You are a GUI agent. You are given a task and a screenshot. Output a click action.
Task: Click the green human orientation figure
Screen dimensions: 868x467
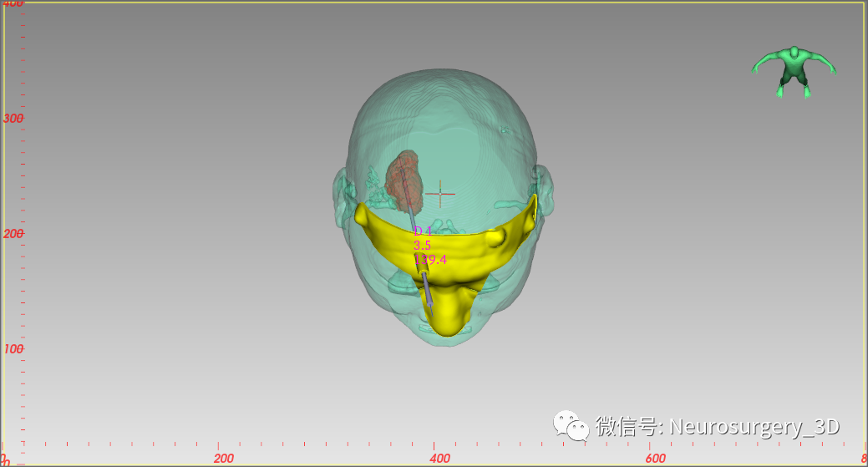[793, 69]
